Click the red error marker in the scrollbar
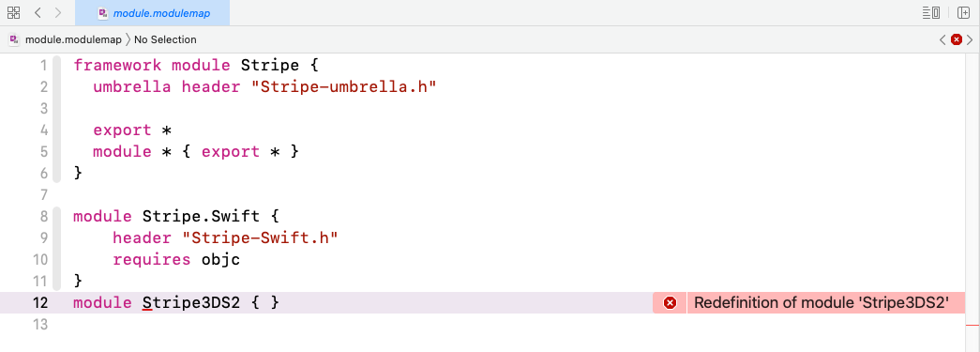The width and height of the screenshot is (980, 352). click(x=972, y=325)
